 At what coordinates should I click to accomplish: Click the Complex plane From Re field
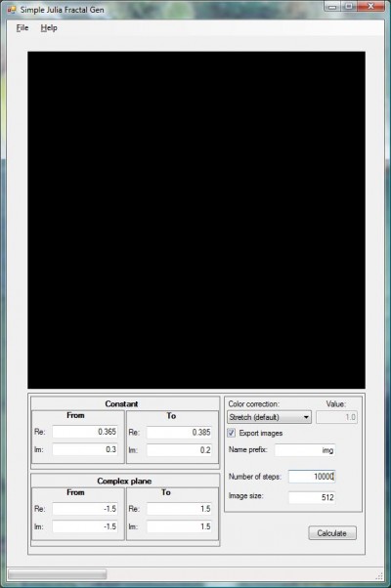85,509
